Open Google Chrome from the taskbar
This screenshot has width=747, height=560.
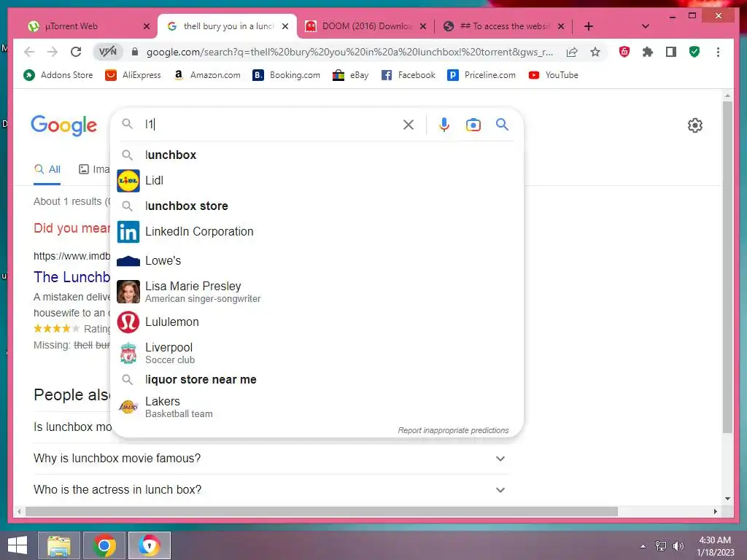[x=104, y=545]
